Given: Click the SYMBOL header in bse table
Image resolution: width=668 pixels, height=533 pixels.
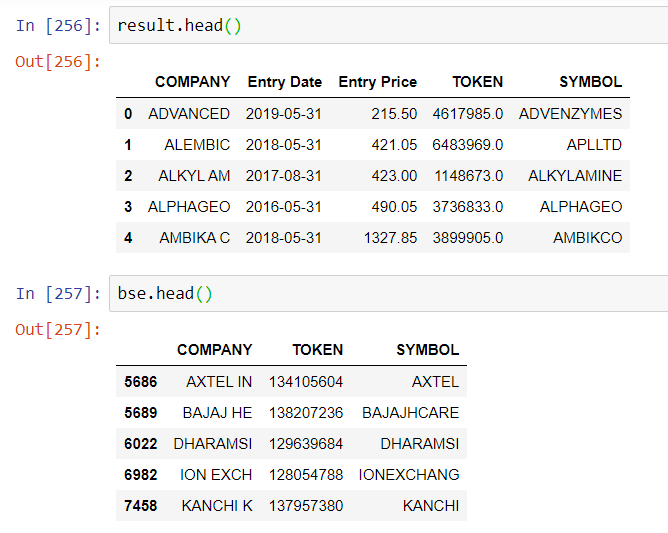Looking at the screenshot, I should [428, 350].
